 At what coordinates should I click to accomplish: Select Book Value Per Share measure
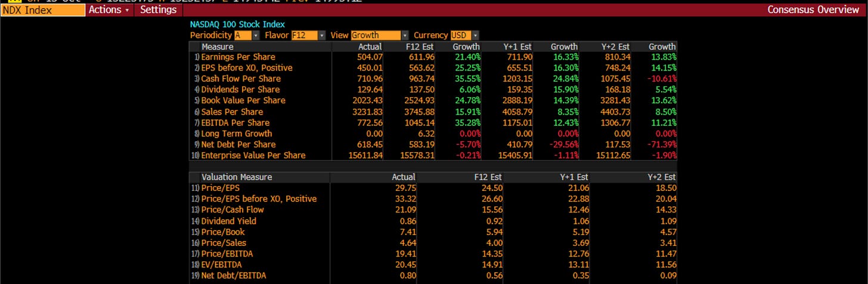pyautogui.click(x=243, y=100)
